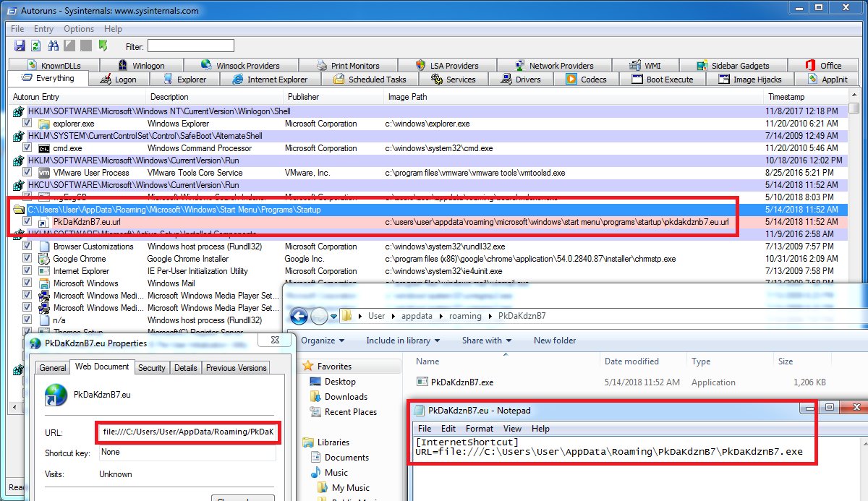This screenshot has width=868, height=501.
Task: Click the Music note icon under Libraries
Action: 317,472
